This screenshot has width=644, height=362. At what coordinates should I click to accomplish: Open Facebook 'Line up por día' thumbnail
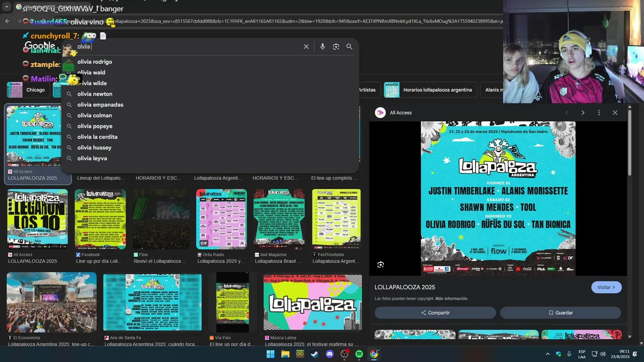(x=100, y=219)
